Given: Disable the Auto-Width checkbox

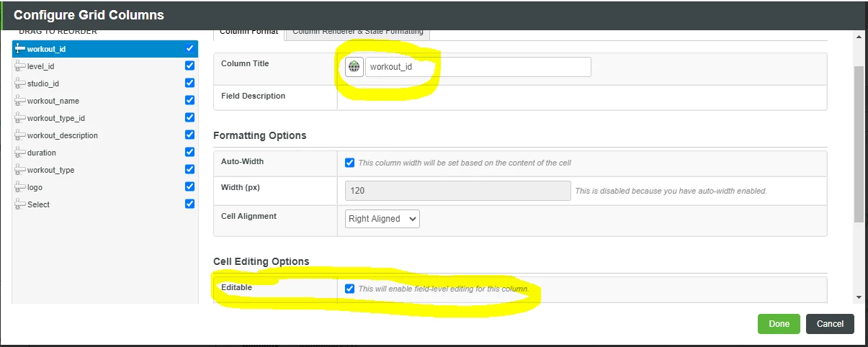Looking at the screenshot, I should (x=350, y=163).
